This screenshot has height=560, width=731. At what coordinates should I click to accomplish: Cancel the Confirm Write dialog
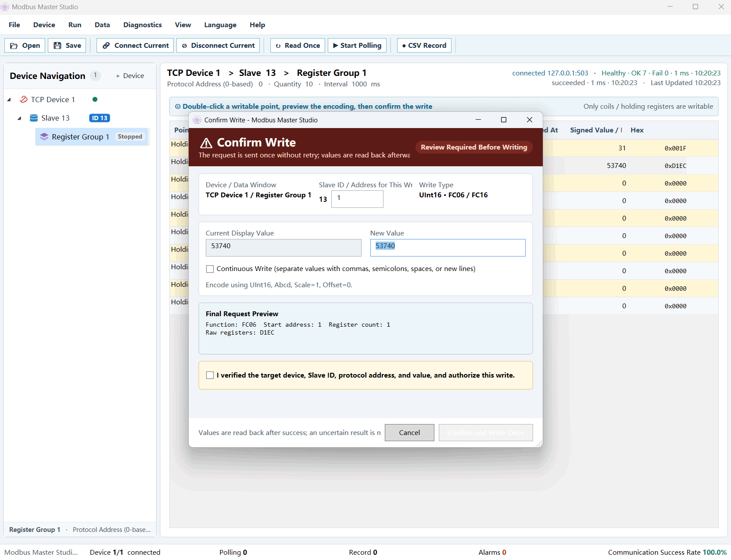pyautogui.click(x=409, y=433)
